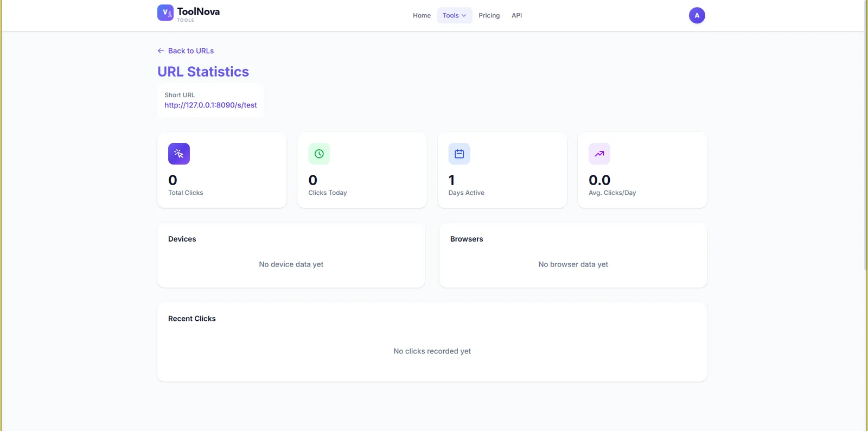Click the Devices section heading
This screenshot has height=431, width=868.
point(182,239)
